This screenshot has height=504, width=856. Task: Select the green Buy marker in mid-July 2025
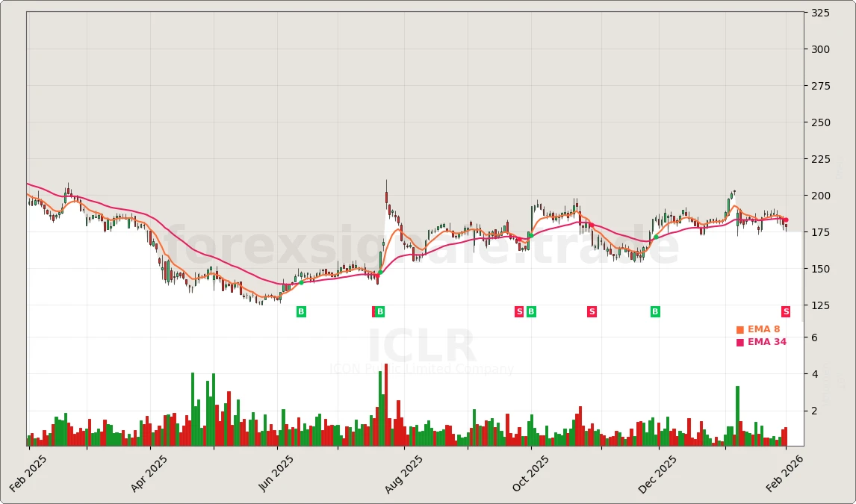coord(380,312)
